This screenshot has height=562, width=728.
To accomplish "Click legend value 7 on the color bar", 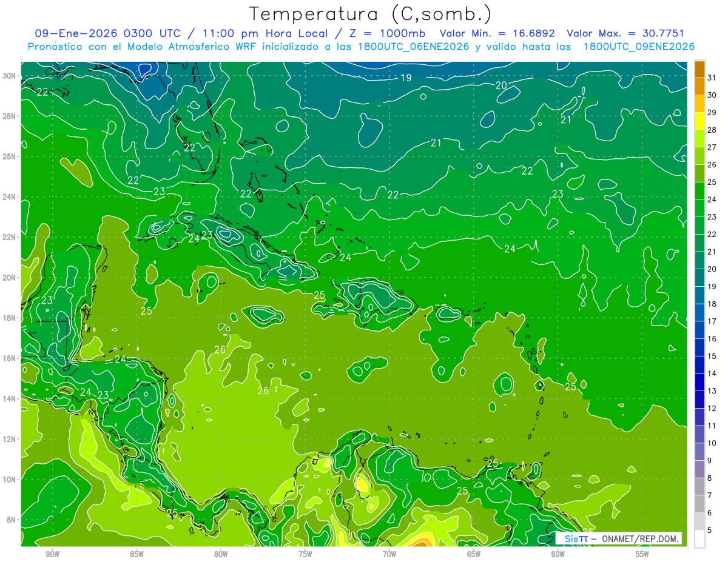I will coord(710,496).
